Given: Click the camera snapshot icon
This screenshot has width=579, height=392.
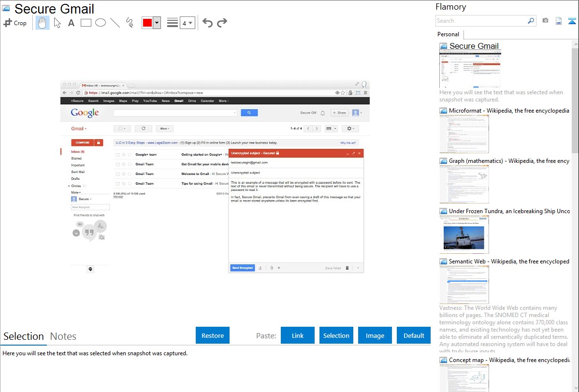Looking at the screenshot, I should 545,21.
